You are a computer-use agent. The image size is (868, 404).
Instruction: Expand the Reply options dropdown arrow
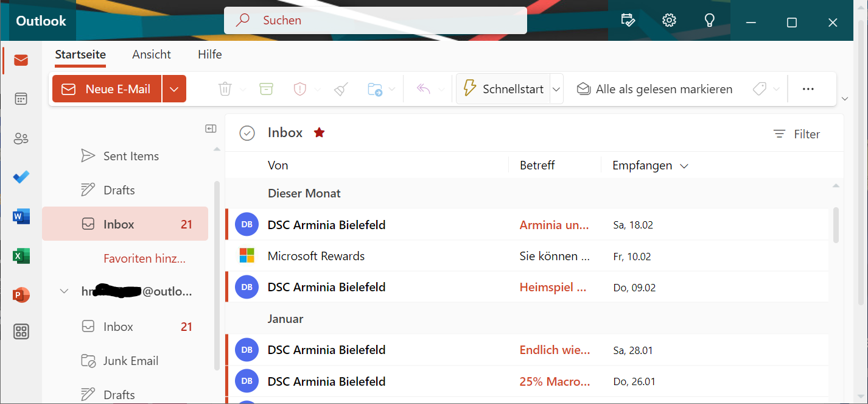point(441,90)
